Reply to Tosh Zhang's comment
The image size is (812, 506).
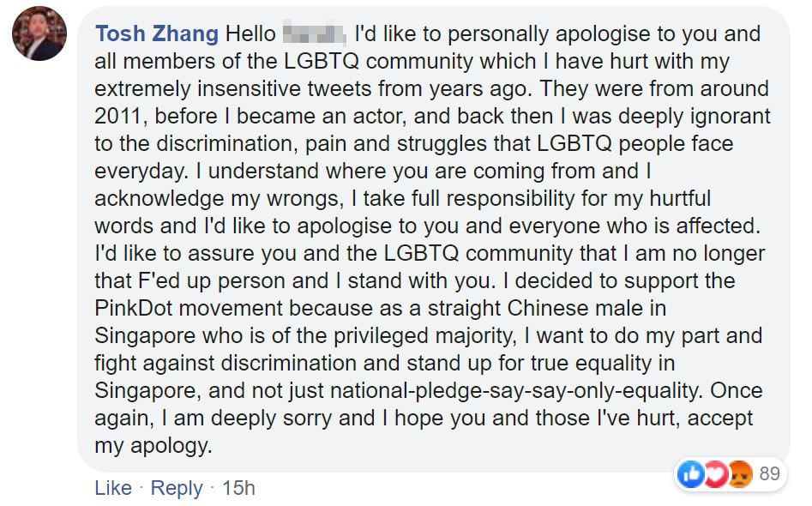pyautogui.click(x=177, y=488)
